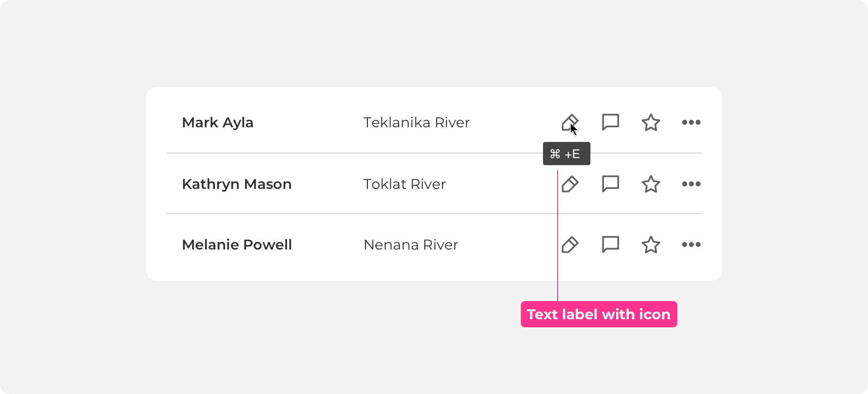
Task: Click the pencil icon for Melanie Powell
Action: [570, 244]
